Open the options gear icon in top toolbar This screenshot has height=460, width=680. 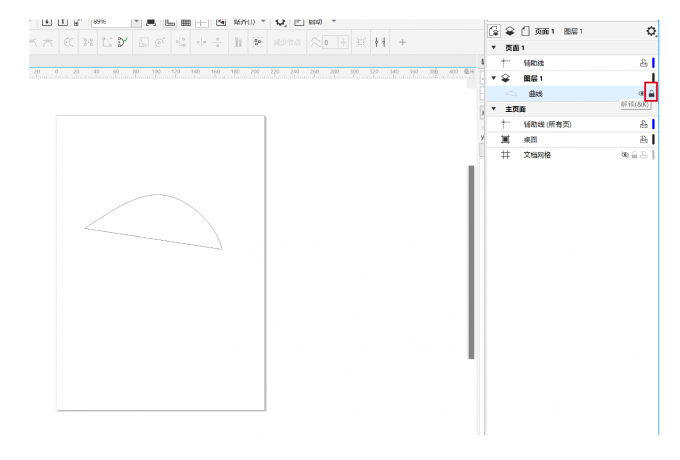[x=280, y=20]
